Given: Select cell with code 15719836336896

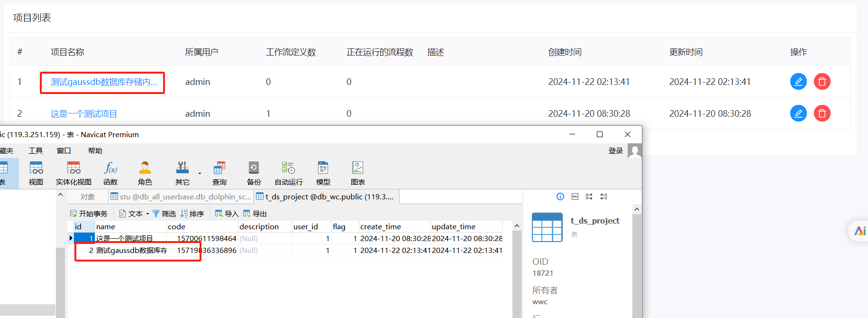Looking at the screenshot, I should click(202, 250).
